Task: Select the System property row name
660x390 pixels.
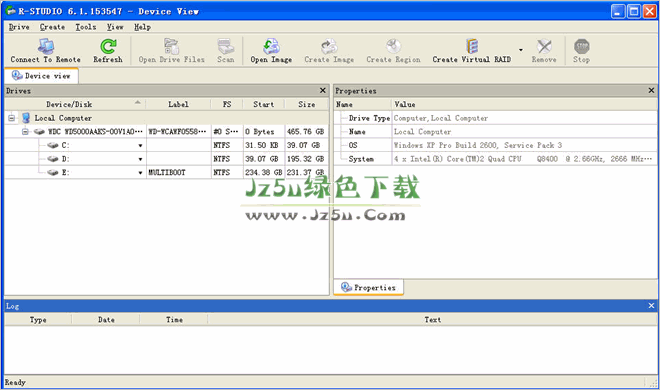Action: [x=361, y=159]
